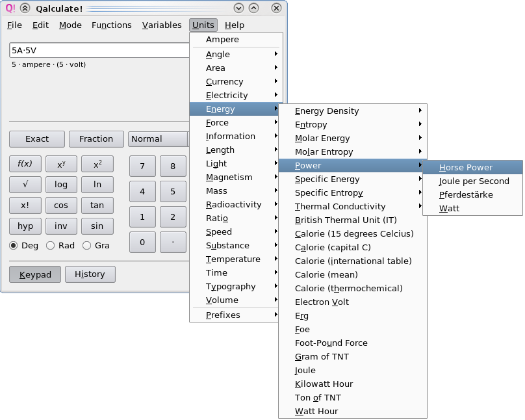Image resolution: width=525 pixels, height=420 pixels.
Task: Choose Watt from Power submenu
Action: point(472,209)
